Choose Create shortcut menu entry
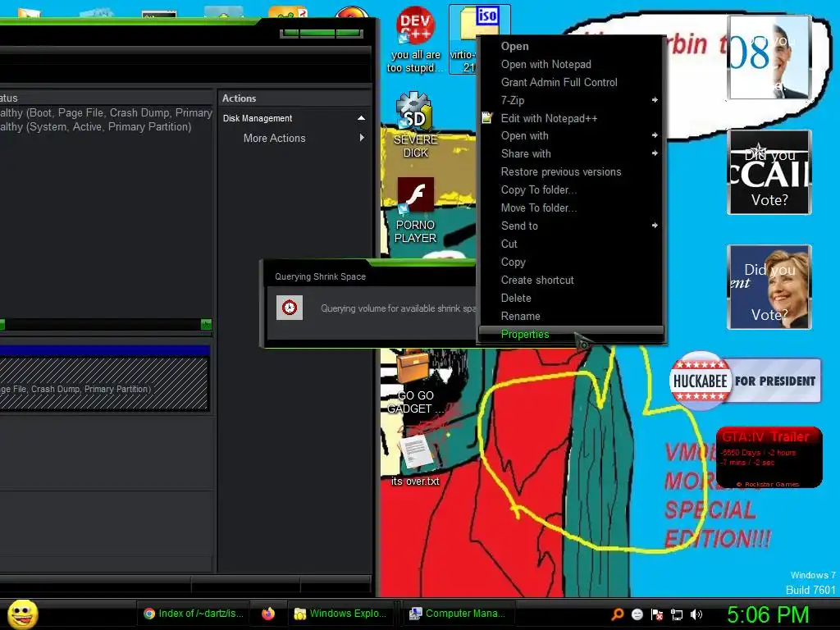Viewport: 840px width, 630px height. [571, 281]
